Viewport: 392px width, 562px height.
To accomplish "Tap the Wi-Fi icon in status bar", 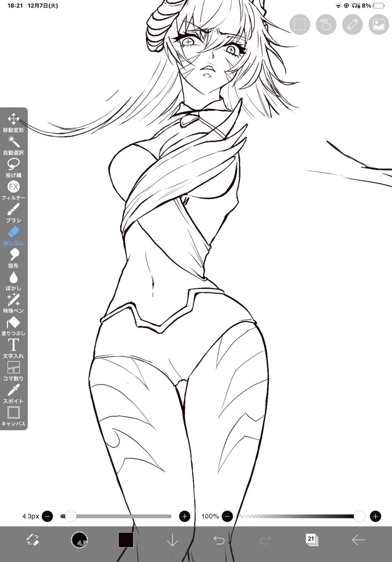I will point(338,6).
